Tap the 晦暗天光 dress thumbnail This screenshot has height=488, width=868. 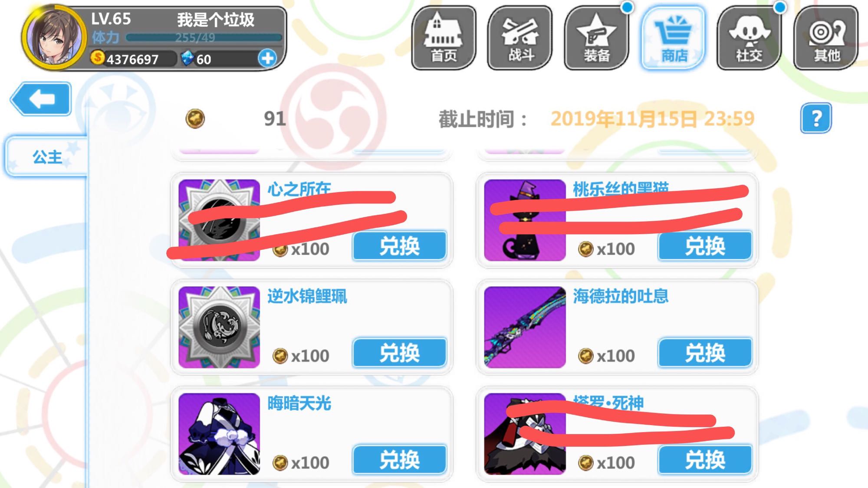pos(219,434)
